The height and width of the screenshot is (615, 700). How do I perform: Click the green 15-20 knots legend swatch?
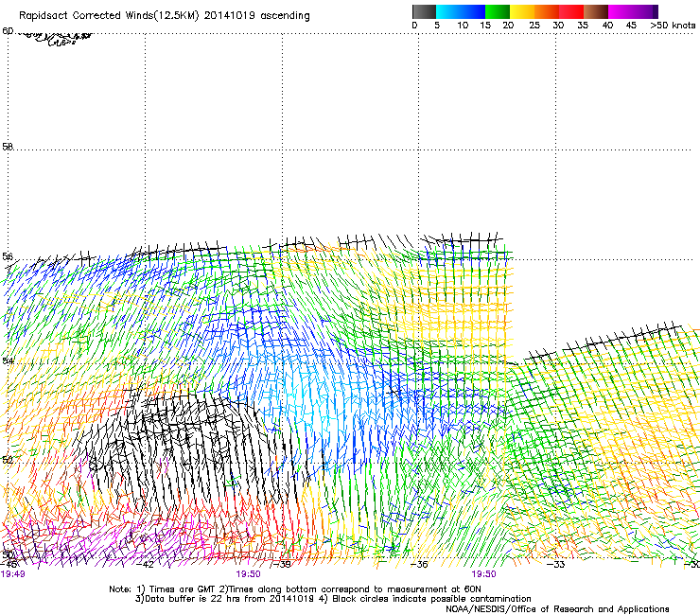click(x=498, y=11)
